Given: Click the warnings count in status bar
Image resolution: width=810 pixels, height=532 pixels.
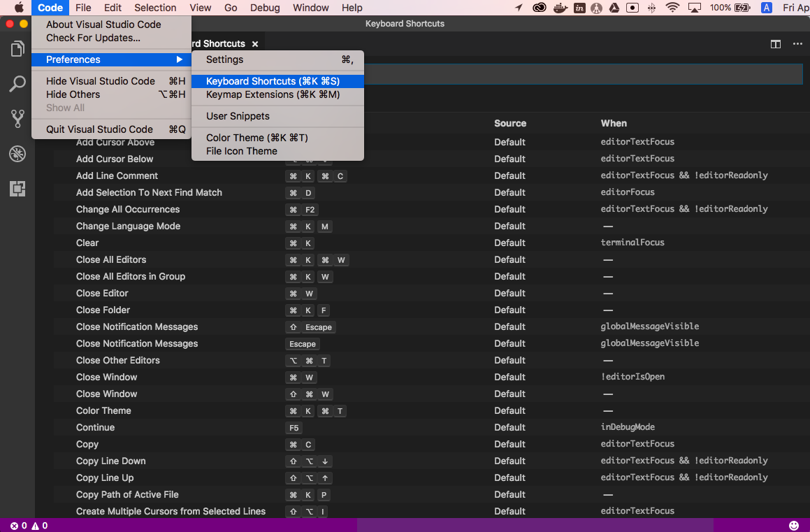Looking at the screenshot, I should (x=40, y=525).
